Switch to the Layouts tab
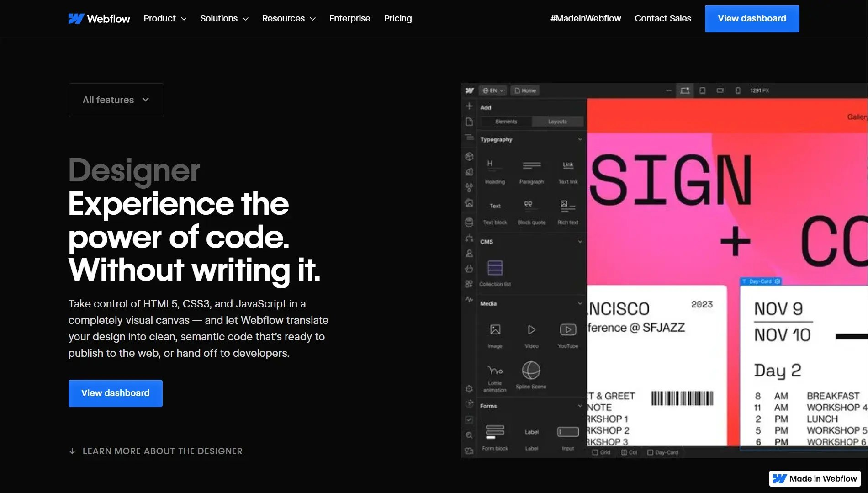Viewport: 868px width, 493px height. [x=557, y=122]
